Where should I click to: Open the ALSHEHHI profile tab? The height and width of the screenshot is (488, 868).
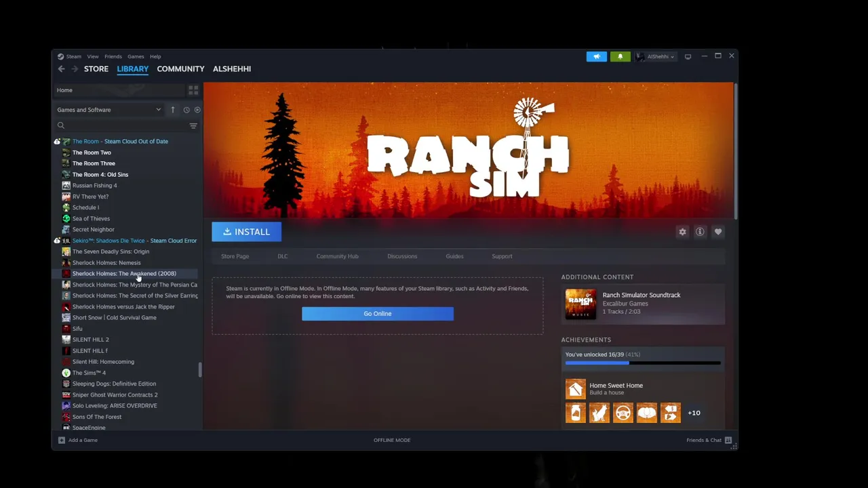pyautogui.click(x=232, y=69)
